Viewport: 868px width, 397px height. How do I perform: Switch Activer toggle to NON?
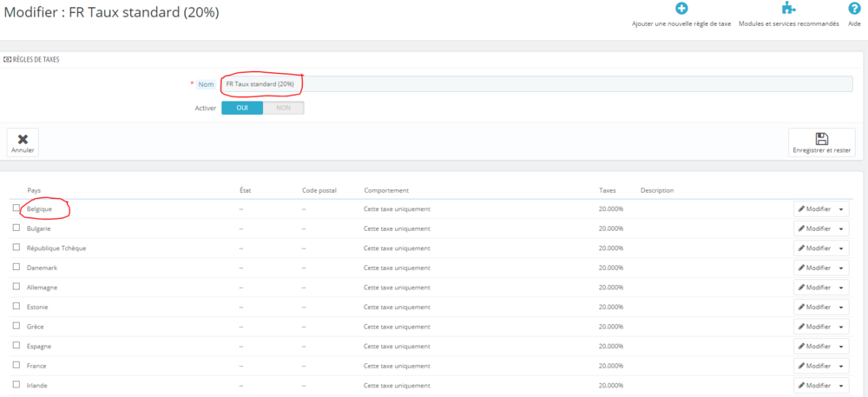click(284, 108)
